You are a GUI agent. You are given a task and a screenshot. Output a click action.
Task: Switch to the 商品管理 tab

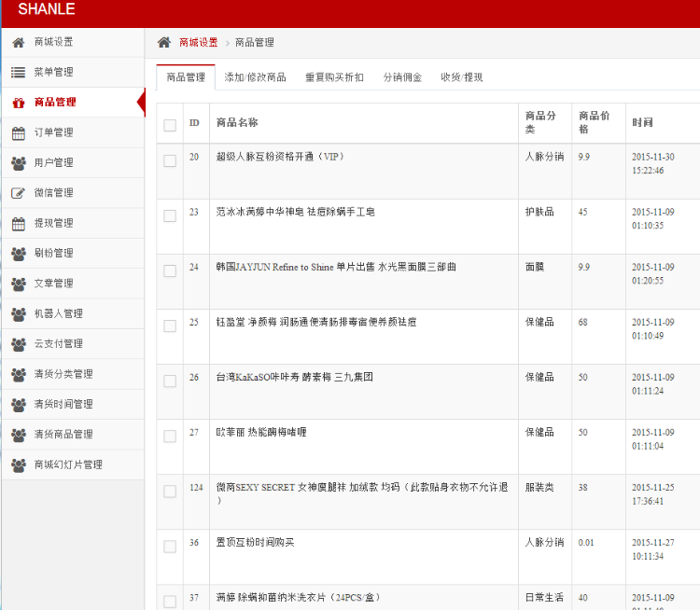click(x=186, y=77)
